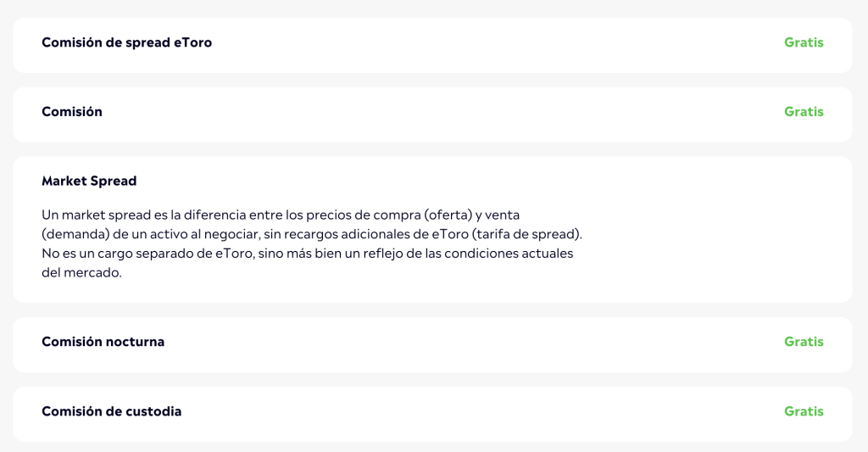Click the Market Spread heading
This screenshot has height=452, width=868.
pyautogui.click(x=89, y=181)
